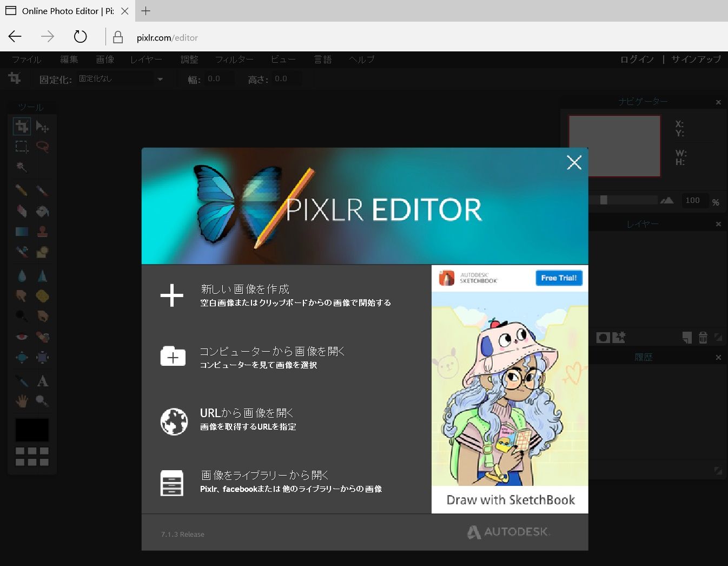728x566 pixels.
Task: Open the fixed-ratio constraint dropdown
Action: pyautogui.click(x=120, y=79)
